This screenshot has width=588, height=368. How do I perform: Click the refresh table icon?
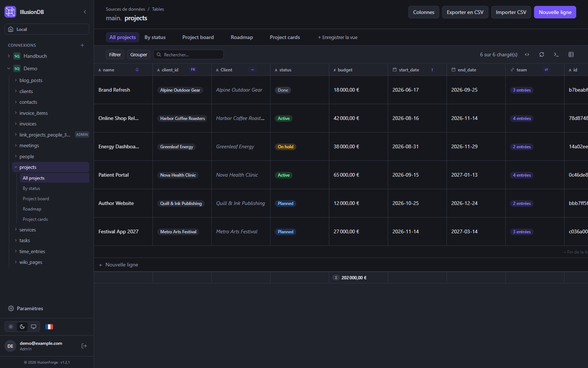pyautogui.click(x=542, y=54)
